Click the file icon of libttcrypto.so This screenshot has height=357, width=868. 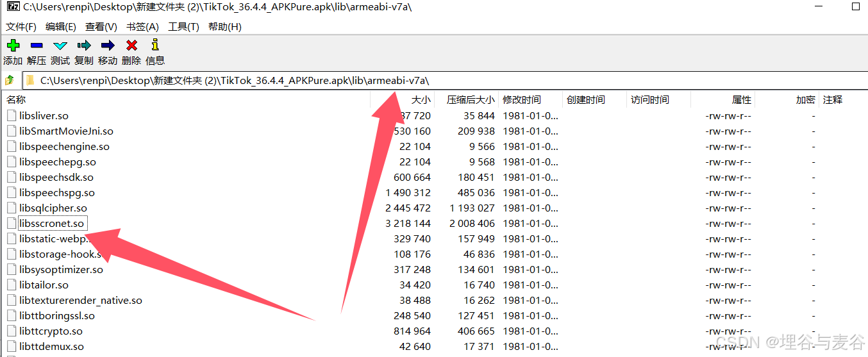[12, 331]
